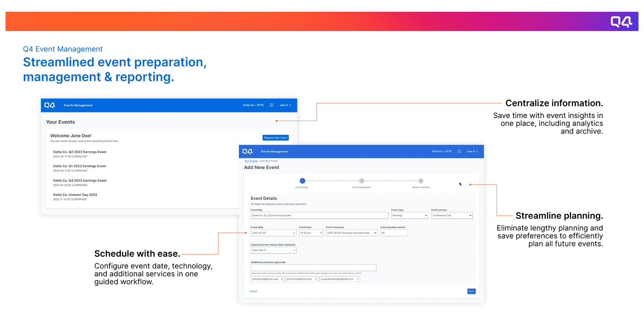
Task: Click the Q4 logo in the Add New Event navbar
Action: click(x=247, y=151)
